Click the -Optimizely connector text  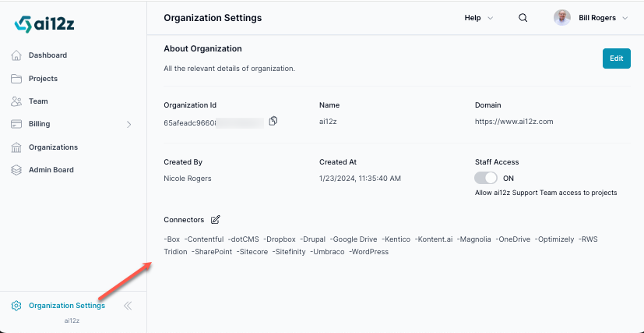554,239
